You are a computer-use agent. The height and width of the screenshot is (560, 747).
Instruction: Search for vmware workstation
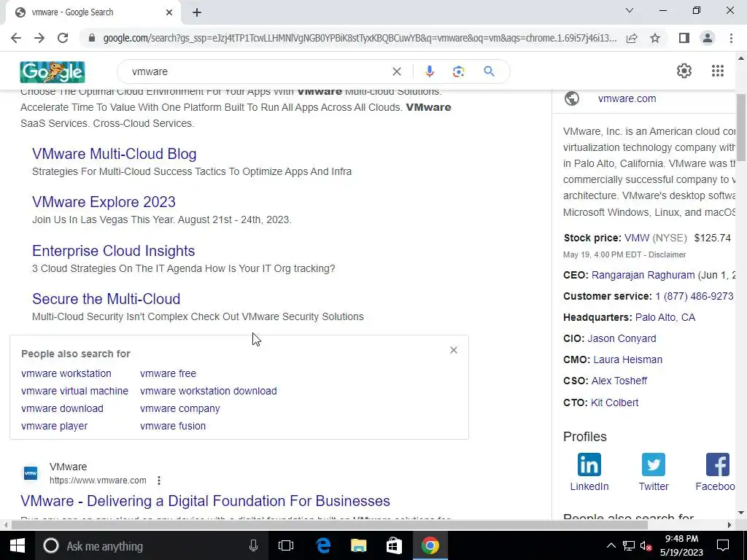point(66,373)
